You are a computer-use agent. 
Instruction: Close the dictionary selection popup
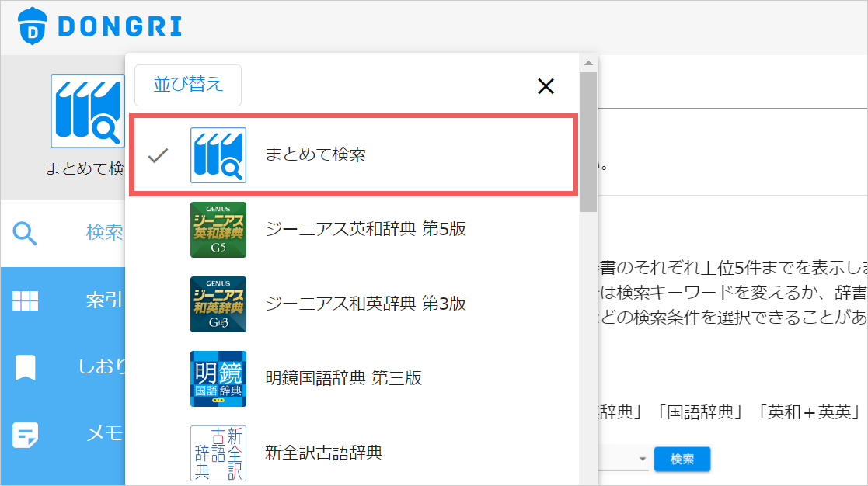pyautogui.click(x=546, y=85)
